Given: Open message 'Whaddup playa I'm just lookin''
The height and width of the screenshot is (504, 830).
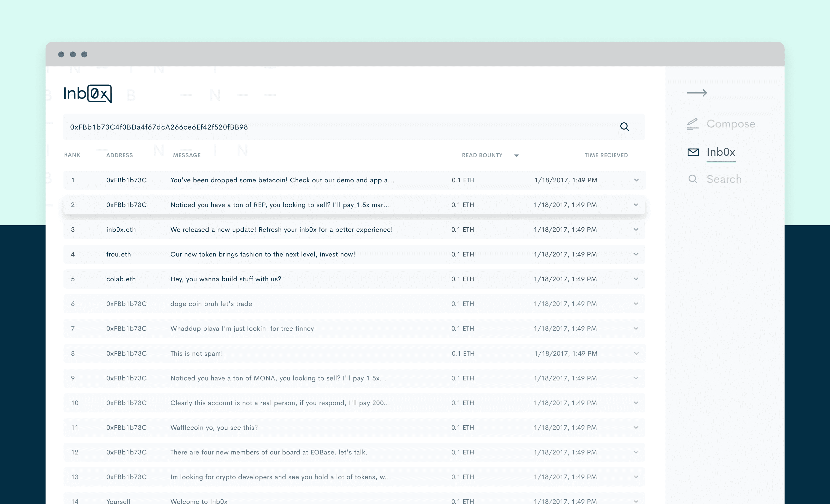Looking at the screenshot, I should [242, 329].
